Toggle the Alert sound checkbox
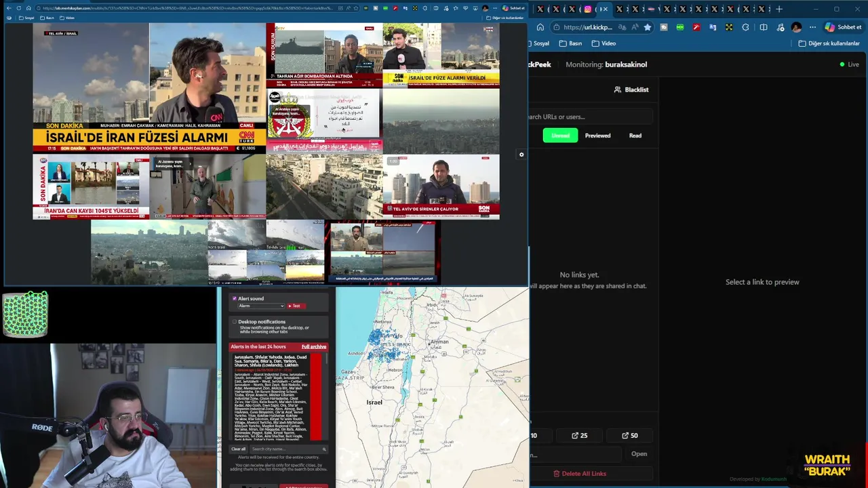The image size is (868, 488). 235,298
